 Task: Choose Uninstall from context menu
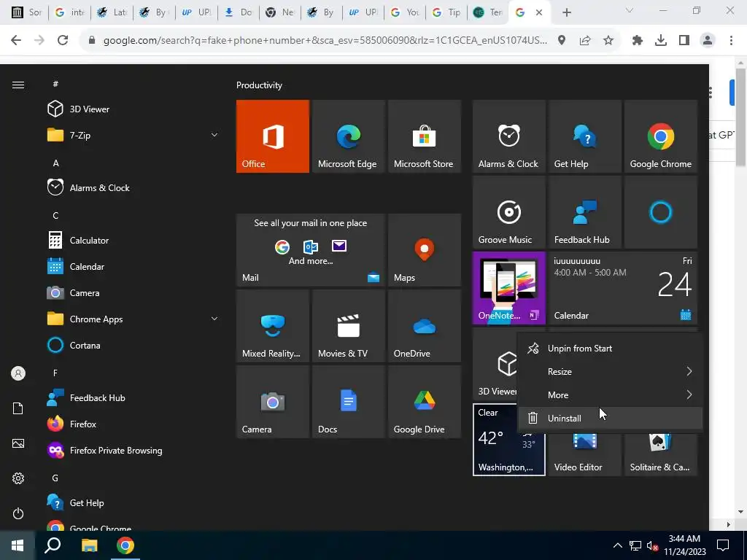click(x=610, y=418)
